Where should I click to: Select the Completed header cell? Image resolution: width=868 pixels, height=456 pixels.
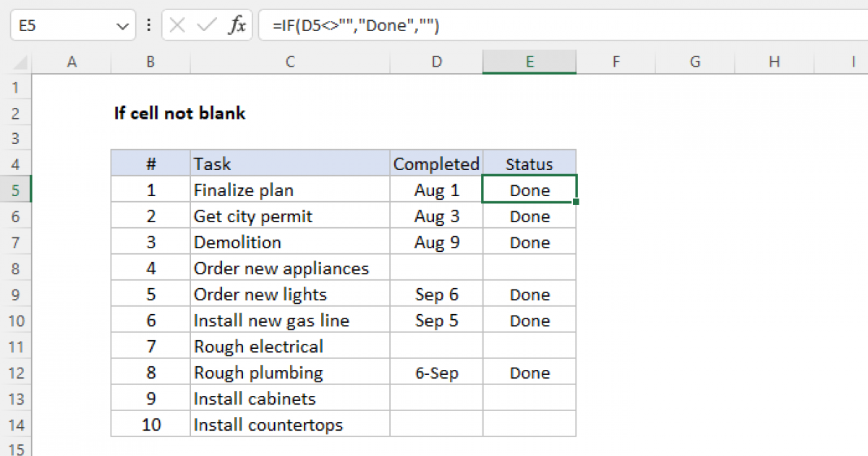[x=435, y=164]
